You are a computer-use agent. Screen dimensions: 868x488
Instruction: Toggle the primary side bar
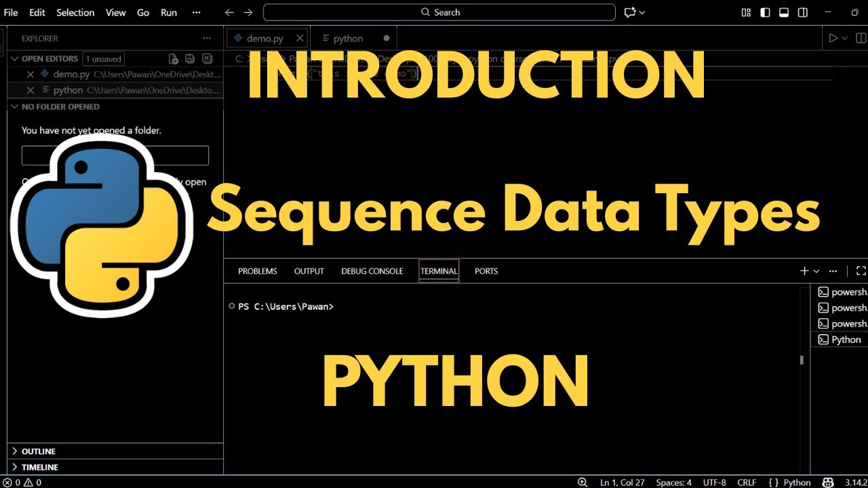pyautogui.click(x=765, y=12)
